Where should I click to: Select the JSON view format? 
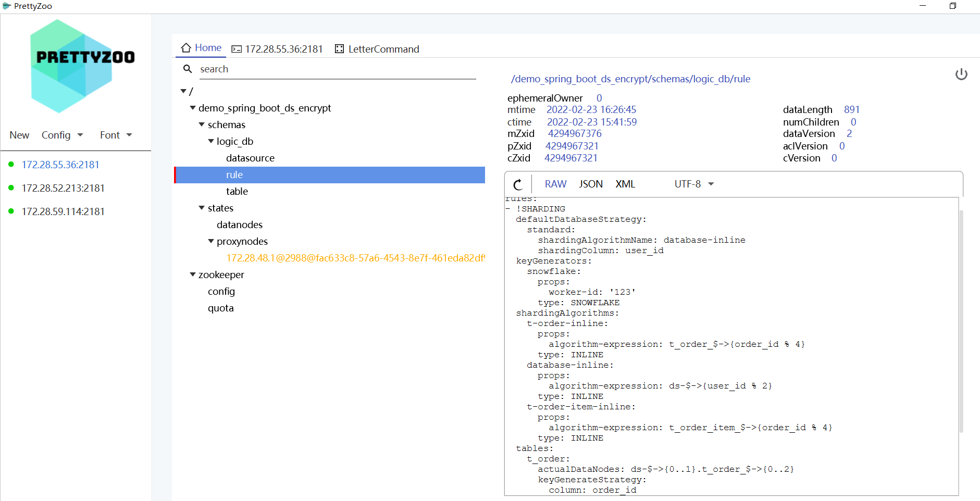point(591,184)
